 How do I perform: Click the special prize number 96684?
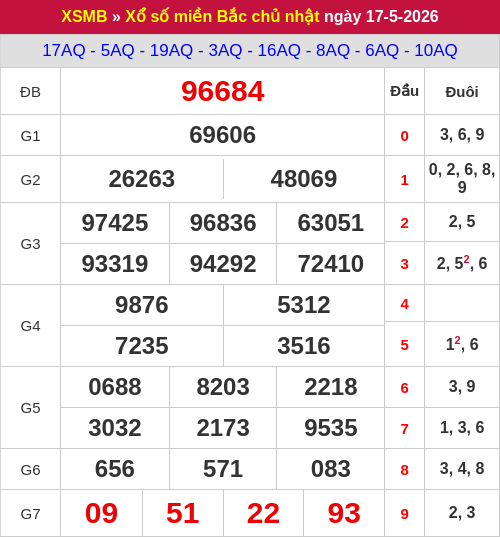click(223, 91)
